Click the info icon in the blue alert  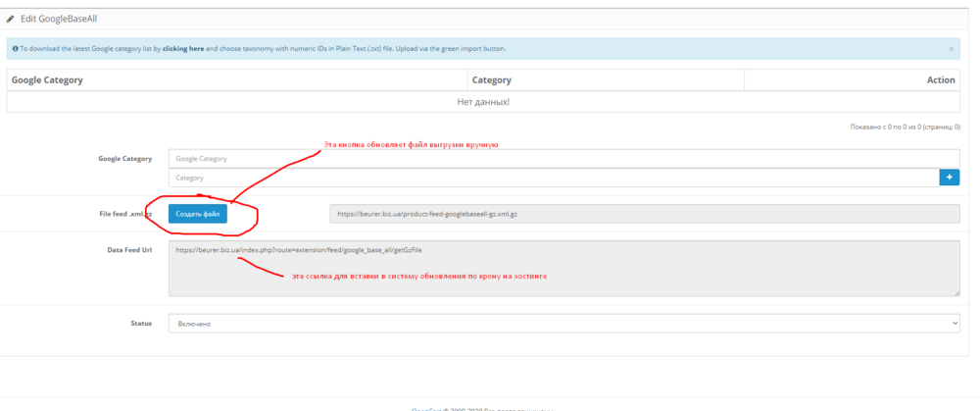point(16,48)
